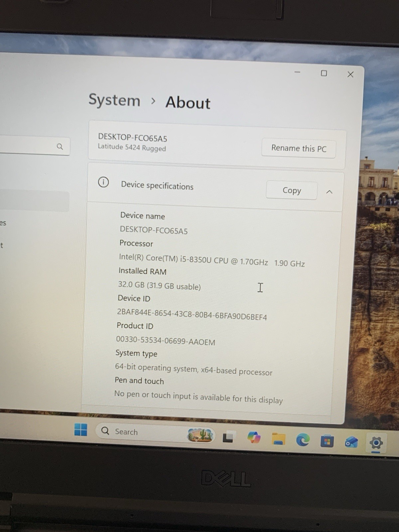The height and width of the screenshot is (532, 399).
Task: Click the Device ID label
Action: click(134, 298)
